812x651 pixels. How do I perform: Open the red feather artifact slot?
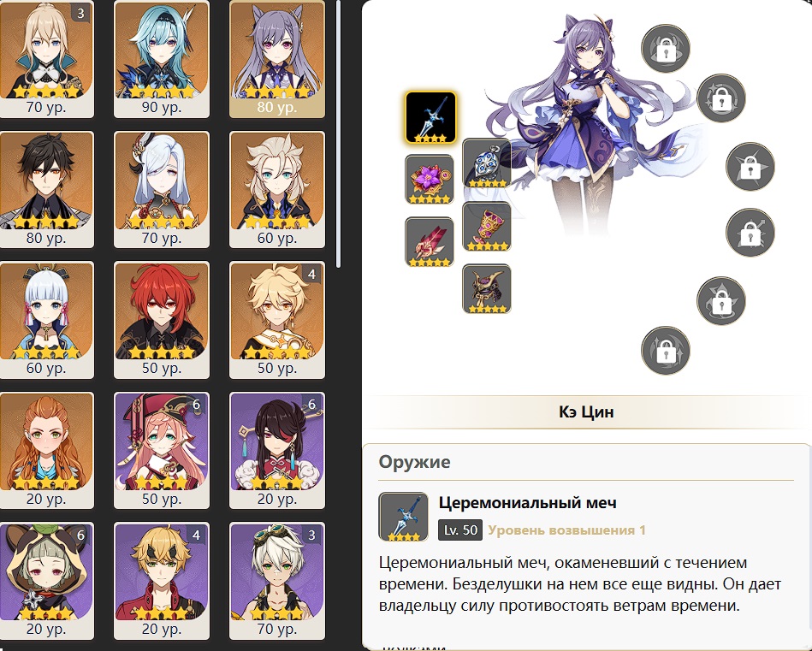[430, 242]
